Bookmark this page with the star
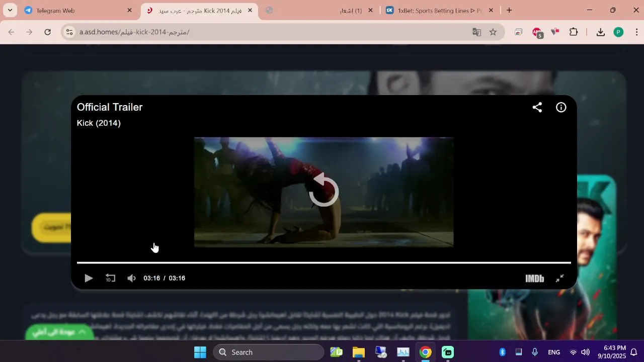This screenshot has width=644, height=362. pos(493,32)
